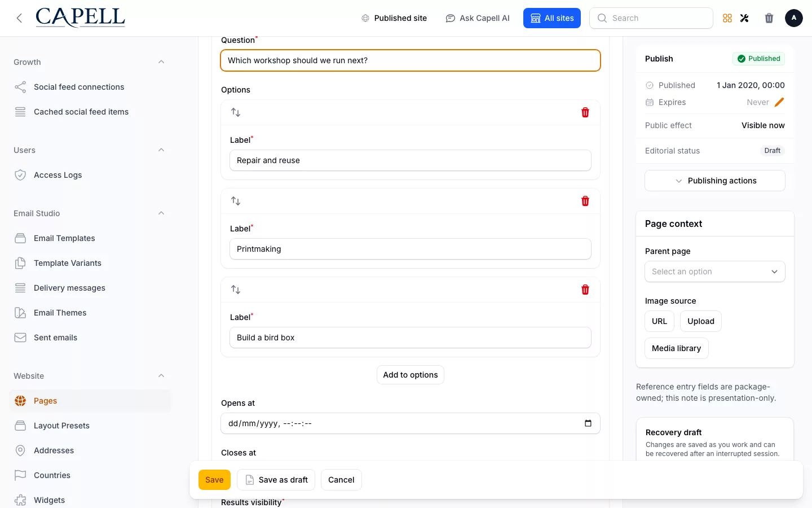Click Add to options button
Screen dimensions: 812x508
[411, 375]
